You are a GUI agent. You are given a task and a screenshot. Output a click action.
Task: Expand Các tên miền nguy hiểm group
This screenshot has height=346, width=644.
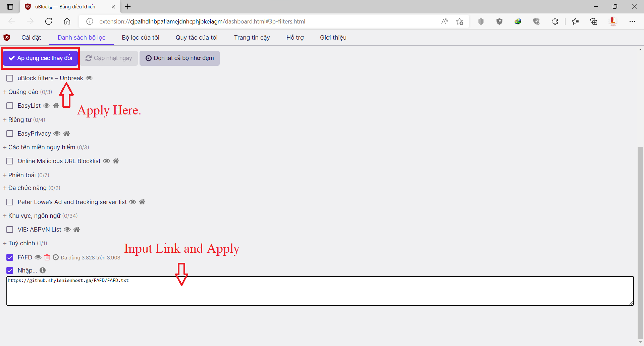(46, 147)
